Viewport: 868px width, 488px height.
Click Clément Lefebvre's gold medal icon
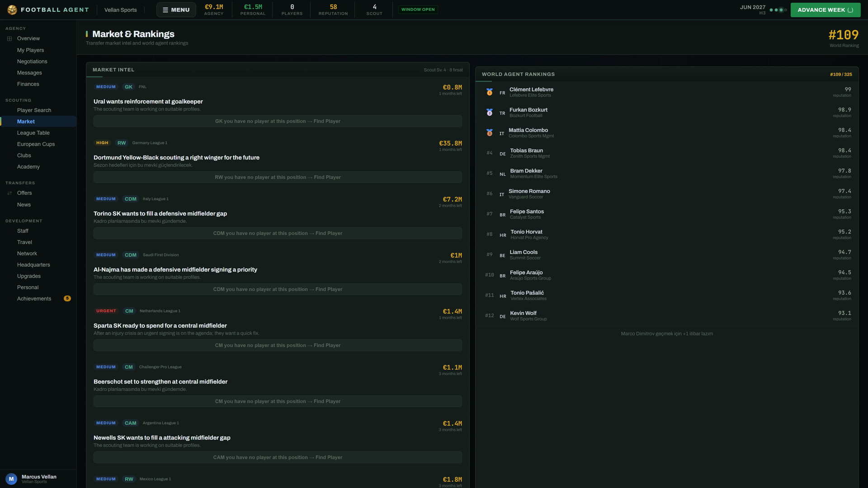tap(489, 92)
